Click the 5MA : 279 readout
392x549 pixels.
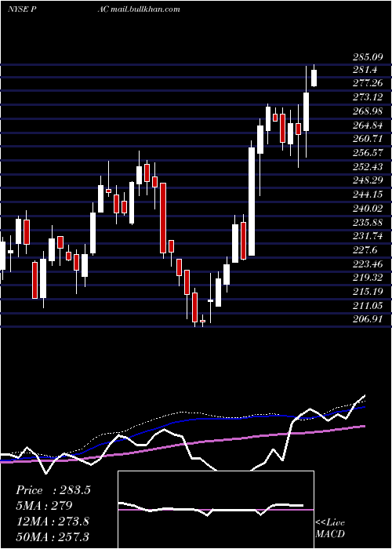pyautogui.click(x=44, y=506)
